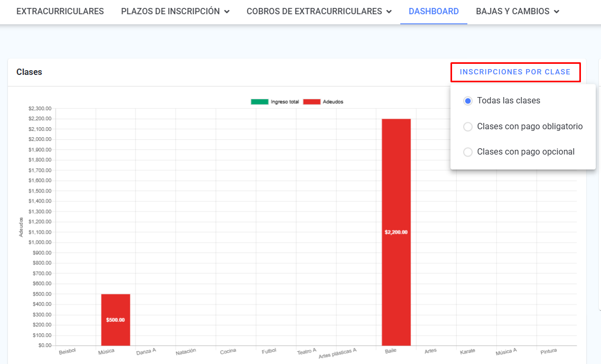Viewport: 601px width, 364px height.
Task: Click the Inscripciones por Clase button
Action: tap(515, 72)
